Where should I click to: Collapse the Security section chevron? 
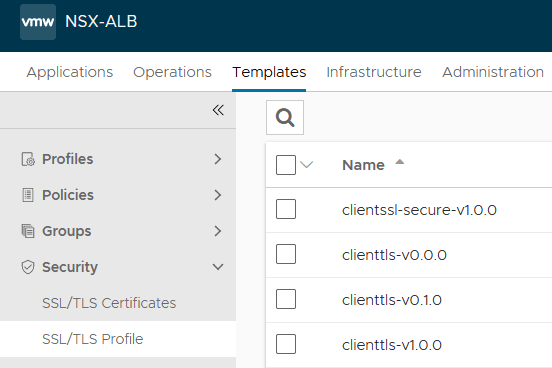point(218,267)
